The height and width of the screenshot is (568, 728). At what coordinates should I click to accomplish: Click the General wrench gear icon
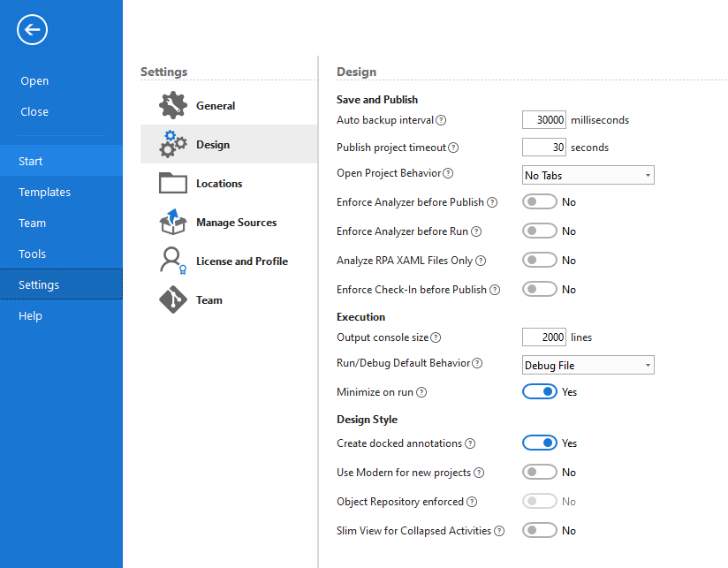click(x=172, y=105)
